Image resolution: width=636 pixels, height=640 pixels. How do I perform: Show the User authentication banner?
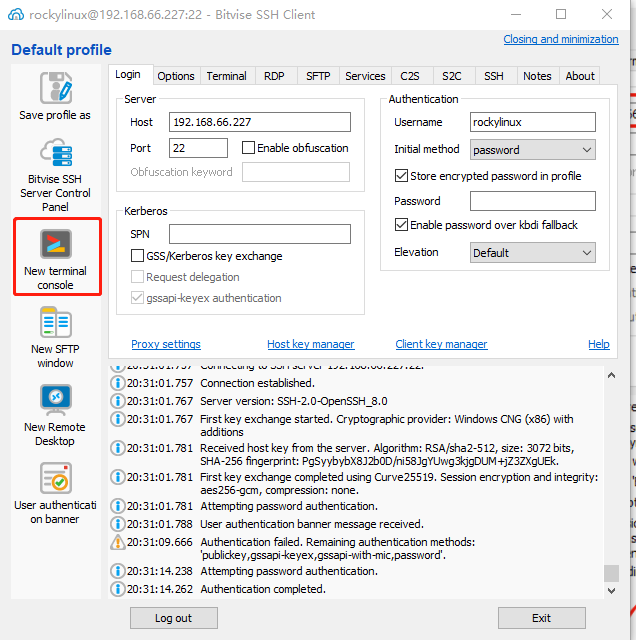click(x=56, y=493)
